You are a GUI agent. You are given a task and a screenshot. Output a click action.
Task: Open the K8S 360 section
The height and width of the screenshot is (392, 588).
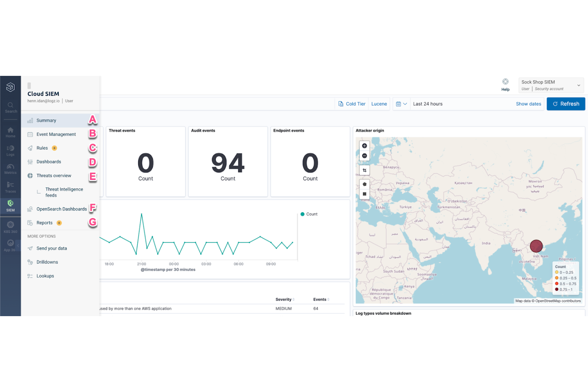(10, 225)
